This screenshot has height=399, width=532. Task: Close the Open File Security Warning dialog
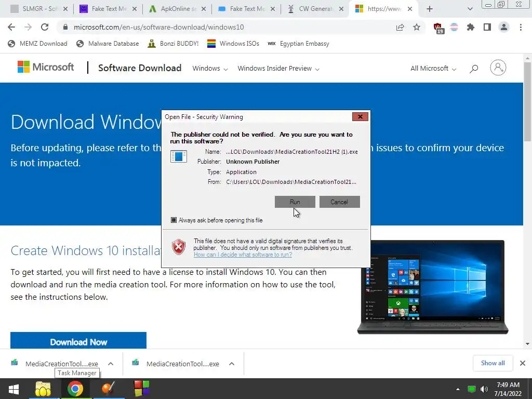[x=360, y=117]
